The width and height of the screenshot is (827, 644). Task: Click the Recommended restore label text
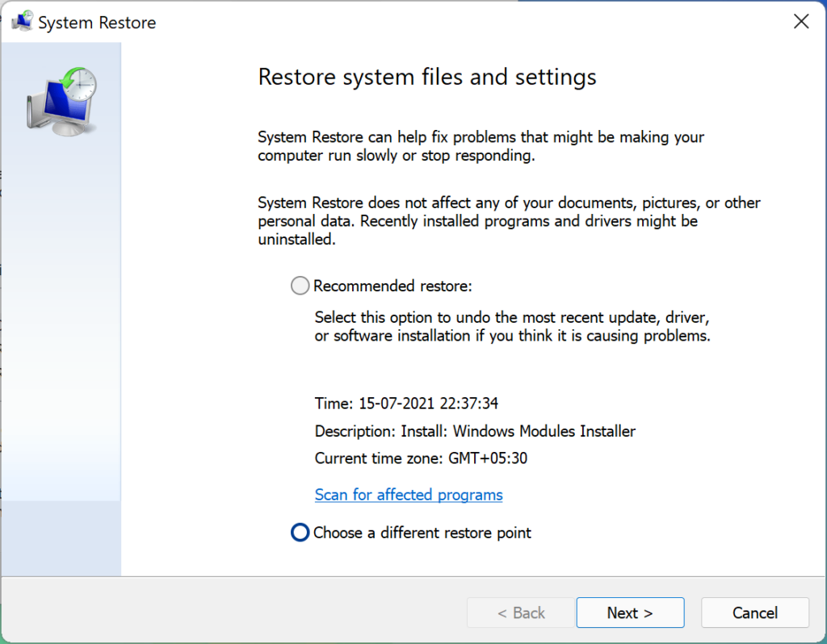tap(393, 286)
